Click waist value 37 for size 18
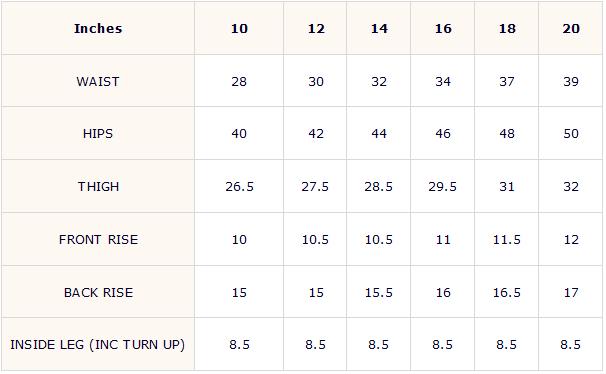The image size is (606, 374). (x=507, y=82)
